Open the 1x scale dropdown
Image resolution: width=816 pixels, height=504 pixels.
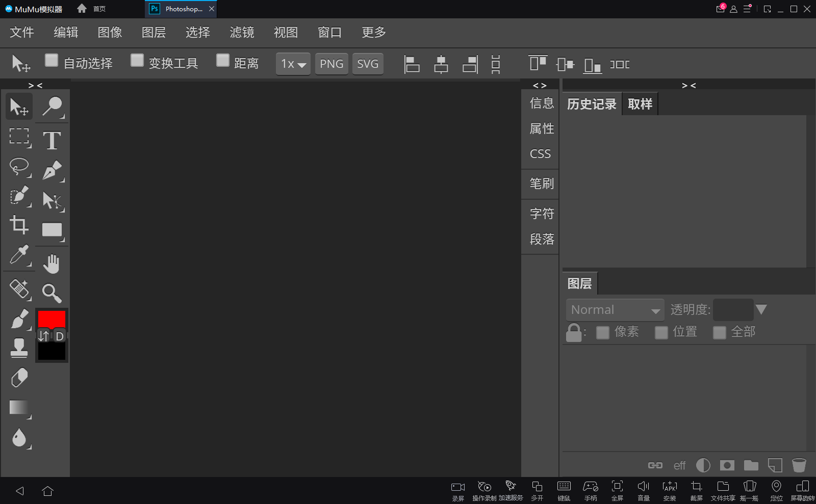tap(293, 64)
